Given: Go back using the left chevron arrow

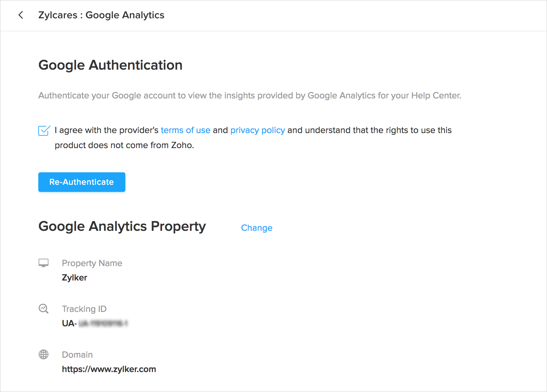Looking at the screenshot, I should coord(21,15).
